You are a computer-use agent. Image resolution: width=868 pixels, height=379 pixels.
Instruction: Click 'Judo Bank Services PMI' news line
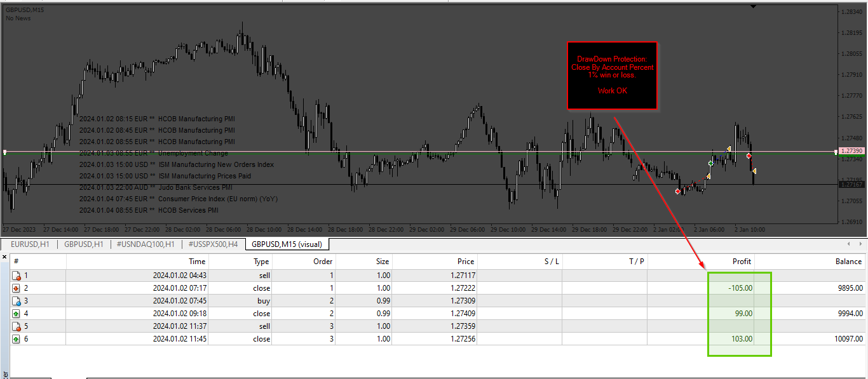(156, 187)
